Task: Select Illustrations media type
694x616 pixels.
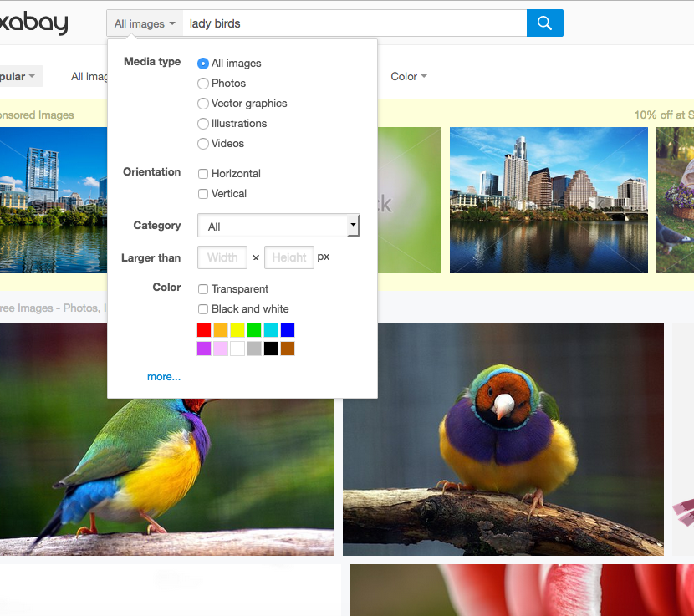Action: (202, 124)
